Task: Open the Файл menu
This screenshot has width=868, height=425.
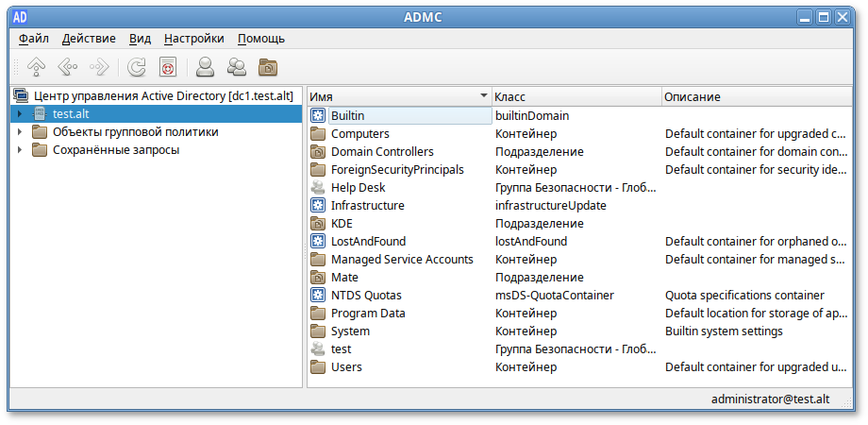Action: [34, 38]
